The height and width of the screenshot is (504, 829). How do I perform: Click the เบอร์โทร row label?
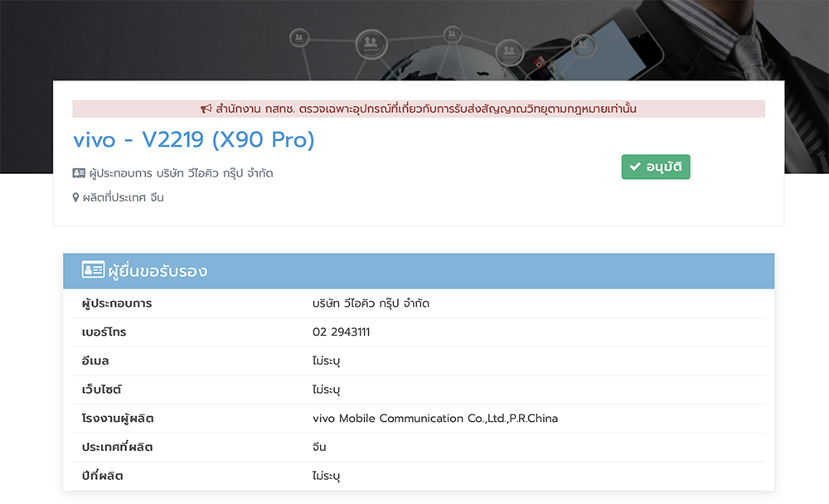pos(104,332)
